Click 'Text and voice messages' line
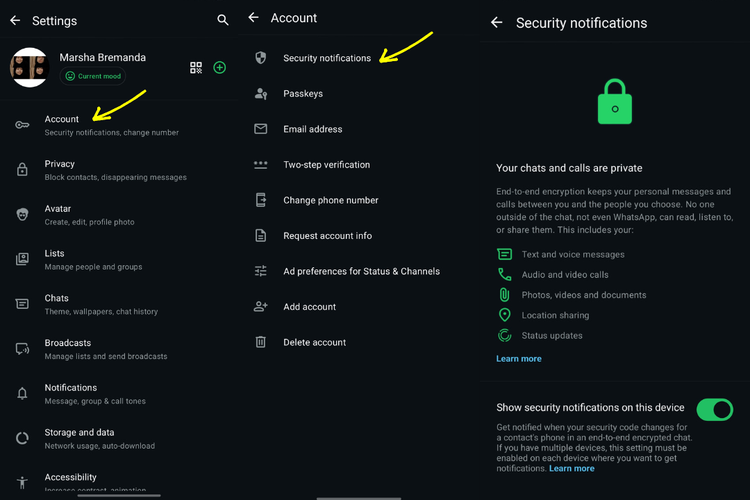750x500 pixels. click(x=573, y=255)
